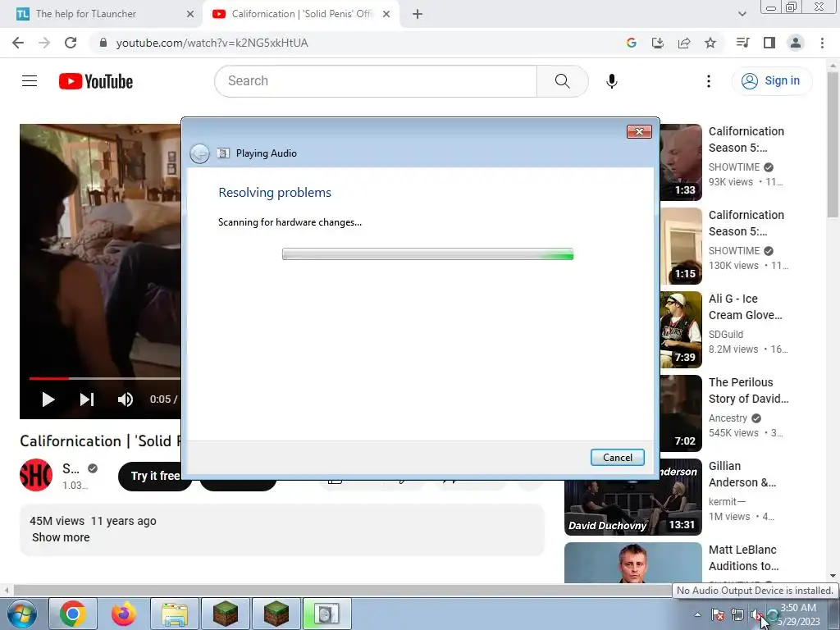Open Windows Start menu

pos(21,614)
